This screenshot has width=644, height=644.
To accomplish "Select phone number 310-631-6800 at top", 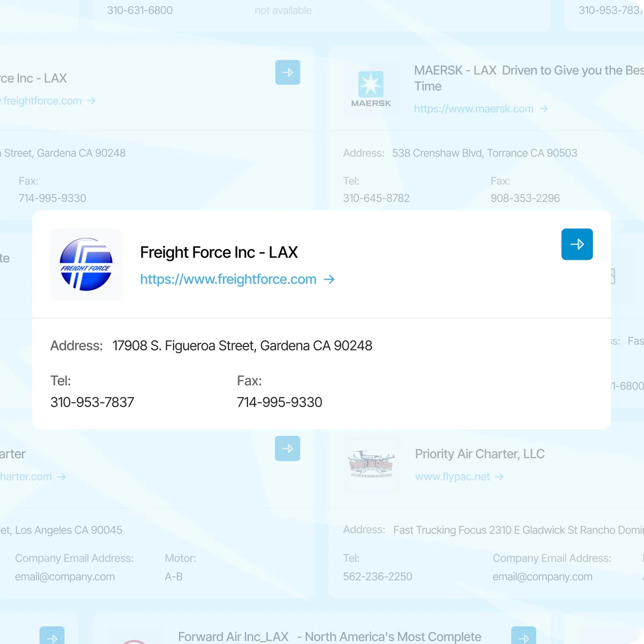I will [x=140, y=10].
